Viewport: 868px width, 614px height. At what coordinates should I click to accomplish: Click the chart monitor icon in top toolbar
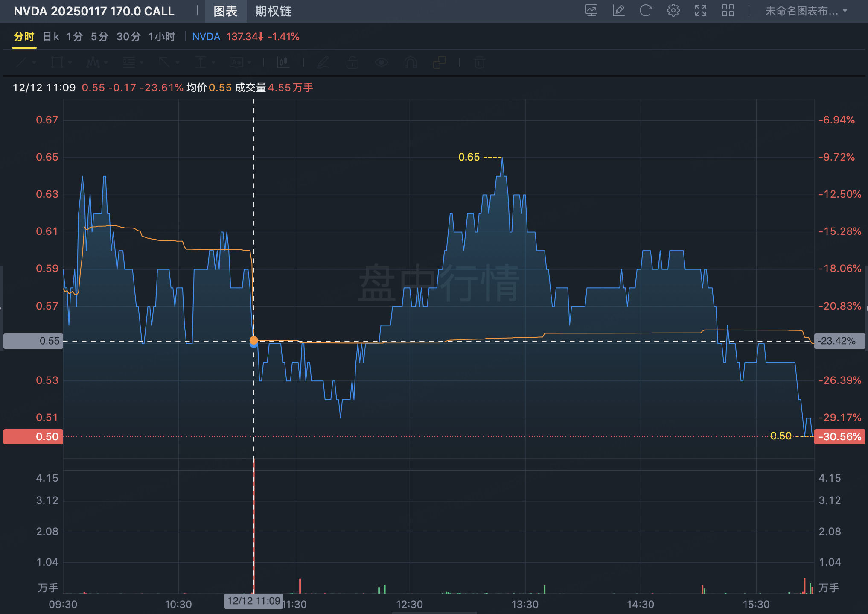coord(591,11)
